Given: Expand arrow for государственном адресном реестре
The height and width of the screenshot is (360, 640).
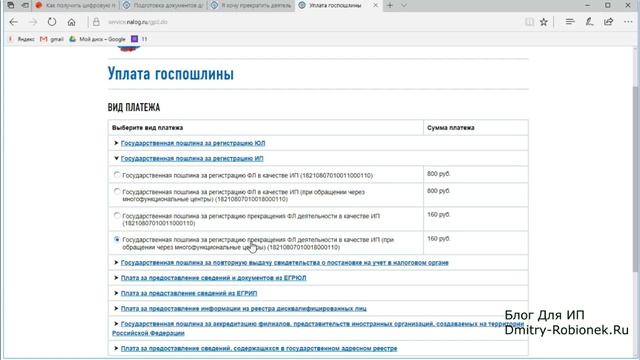Looking at the screenshot, I should [x=116, y=348].
